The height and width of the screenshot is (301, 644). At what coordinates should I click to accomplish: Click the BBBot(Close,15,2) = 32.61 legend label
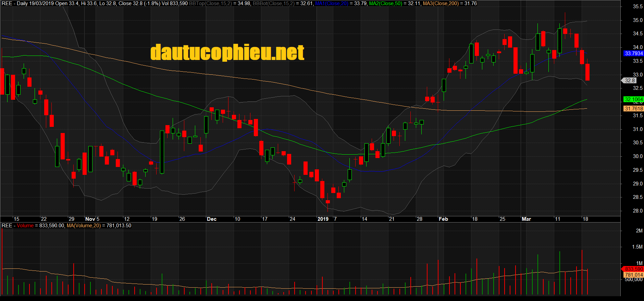pos(283,3)
